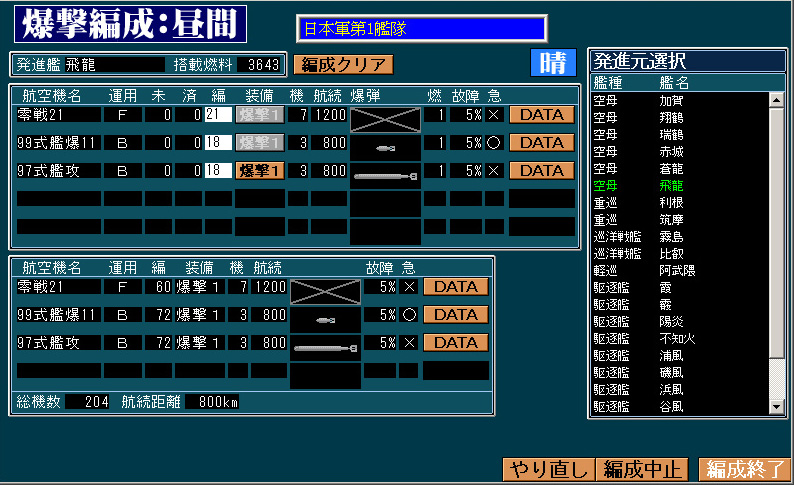This screenshot has height=485, width=794.
Task: Select carrier 翔鶴 in ship list
Action: click(x=680, y=117)
